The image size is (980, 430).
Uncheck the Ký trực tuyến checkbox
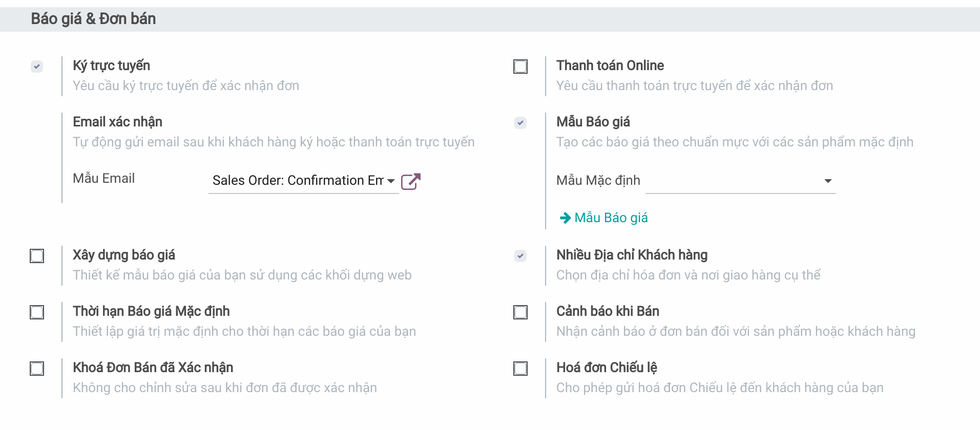click(x=37, y=67)
